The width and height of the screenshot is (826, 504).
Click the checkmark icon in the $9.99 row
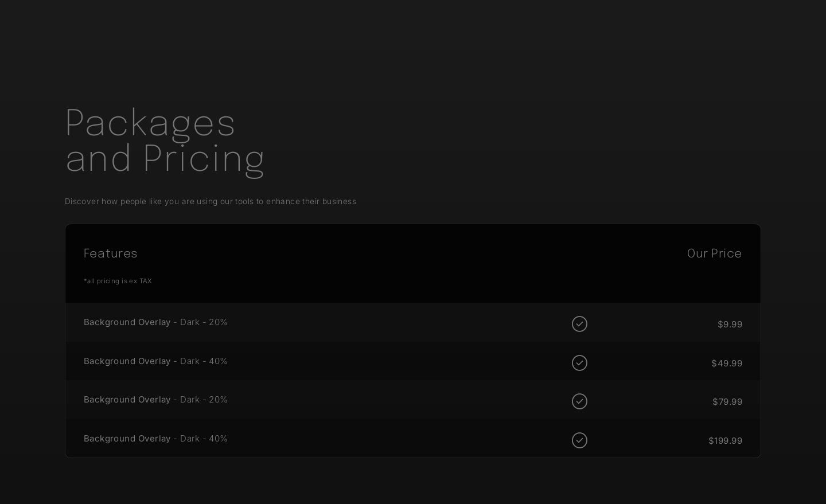[579, 324]
